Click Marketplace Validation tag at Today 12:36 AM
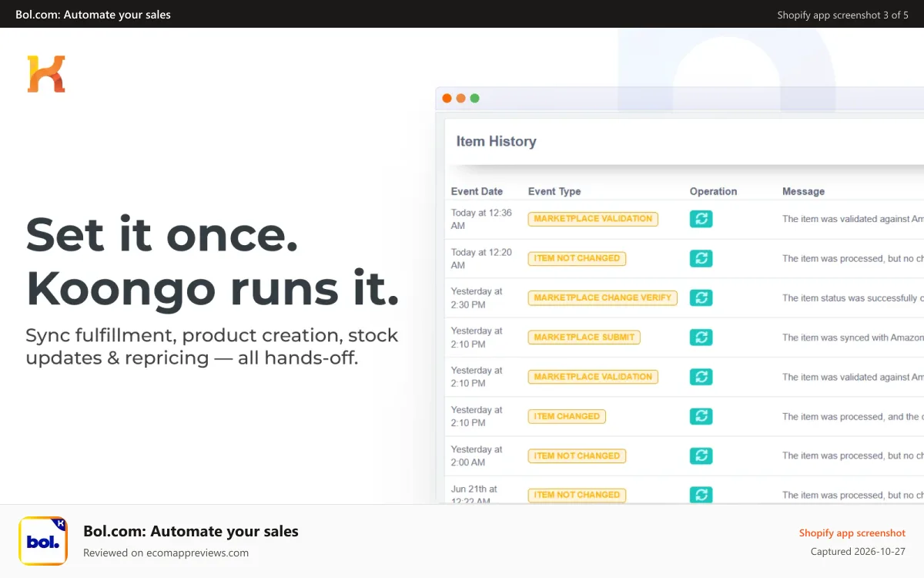Screen dimensions: 924x578 pyautogui.click(x=593, y=219)
